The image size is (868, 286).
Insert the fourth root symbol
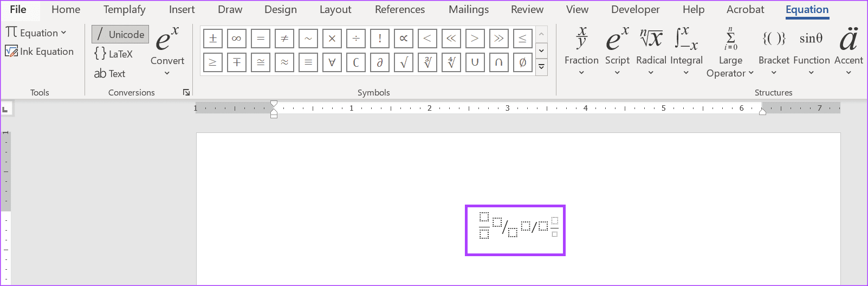[451, 62]
